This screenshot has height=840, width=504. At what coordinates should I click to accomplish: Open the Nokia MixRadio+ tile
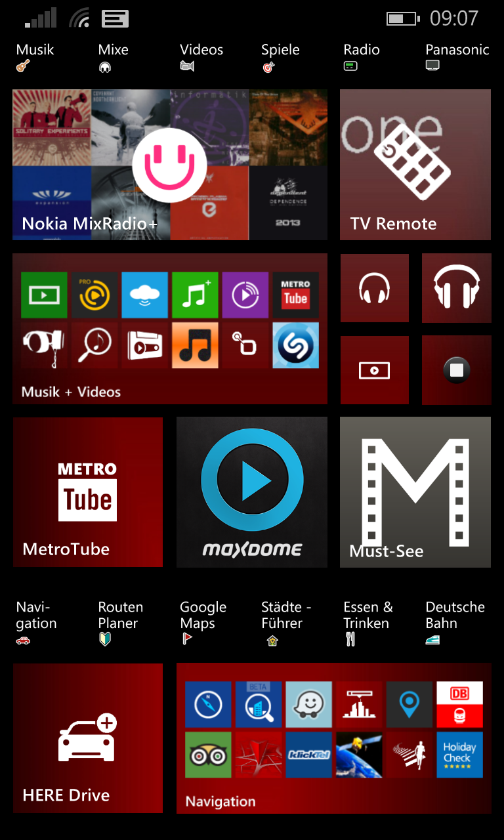click(169, 165)
